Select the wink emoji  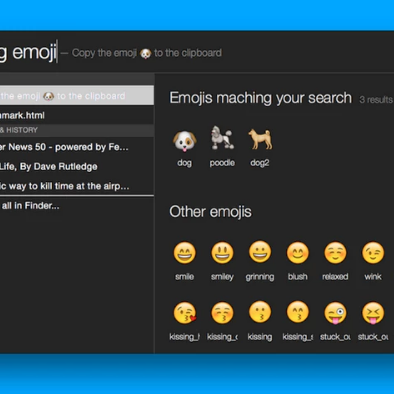click(x=373, y=253)
